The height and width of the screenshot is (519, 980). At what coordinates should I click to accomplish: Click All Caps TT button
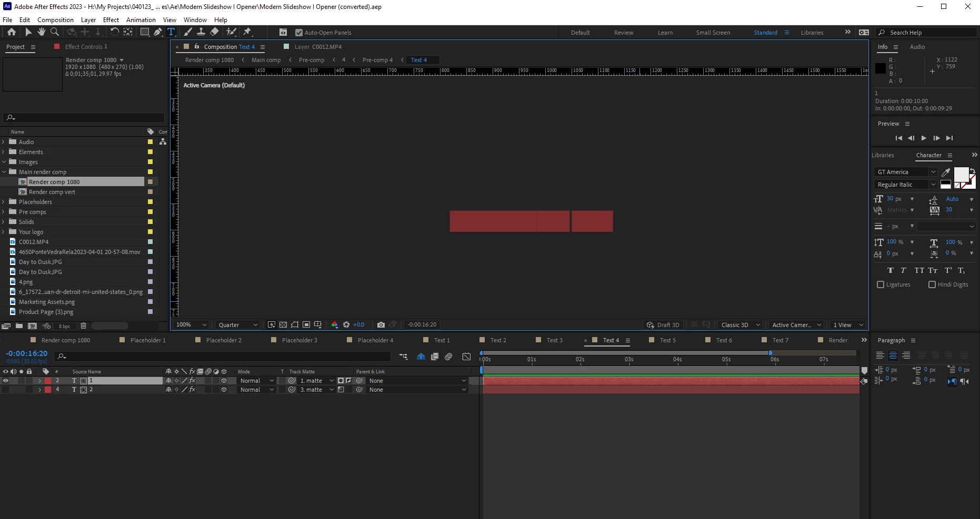919,270
